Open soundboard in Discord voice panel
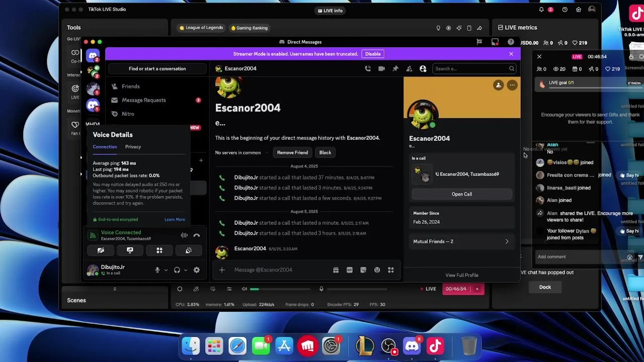Screen dimensions: 644x362 [189, 250]
